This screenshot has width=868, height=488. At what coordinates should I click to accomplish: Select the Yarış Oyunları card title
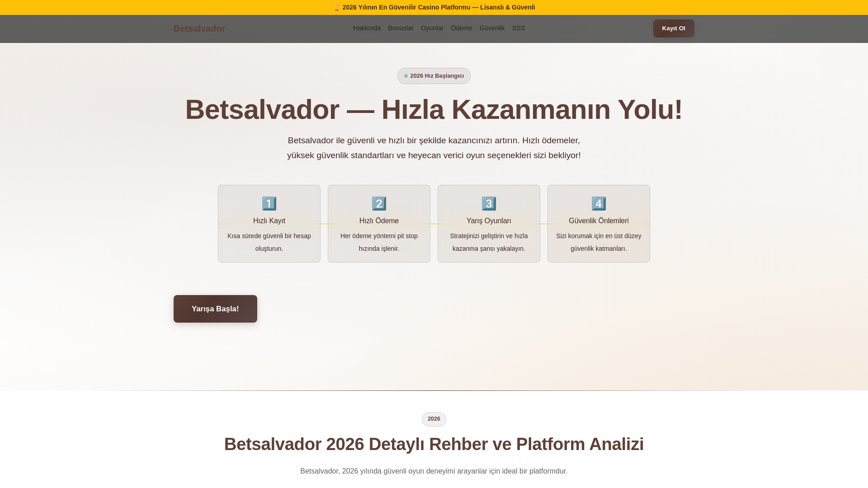[489, 221]
